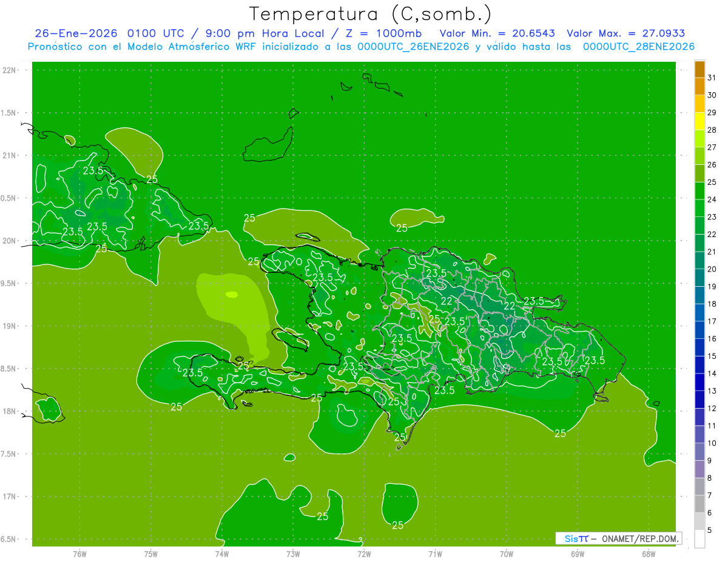Pick the olive-green legend swatch between 25 and 26

[699, 173]
